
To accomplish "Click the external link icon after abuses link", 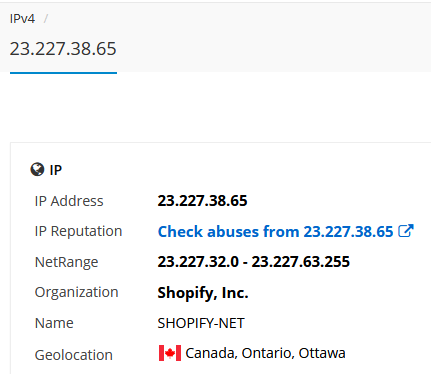I will [406, 231].
